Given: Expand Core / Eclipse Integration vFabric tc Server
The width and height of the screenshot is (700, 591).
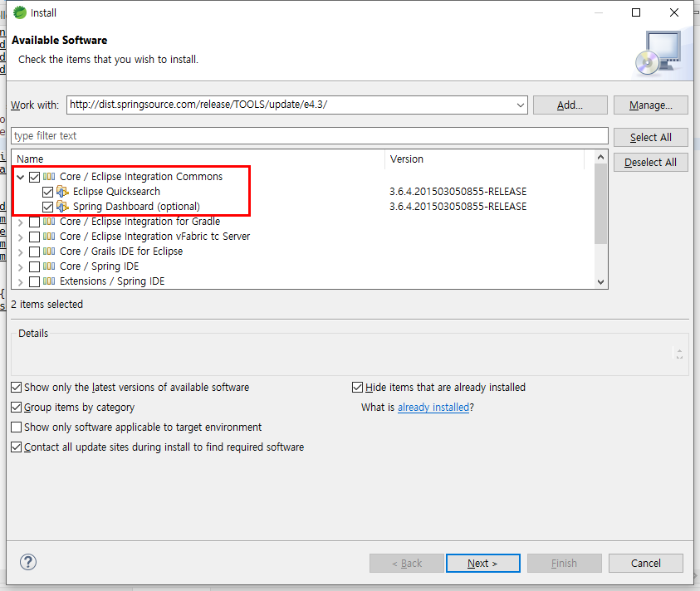Looking at the screenshot, I should (21, 237).
